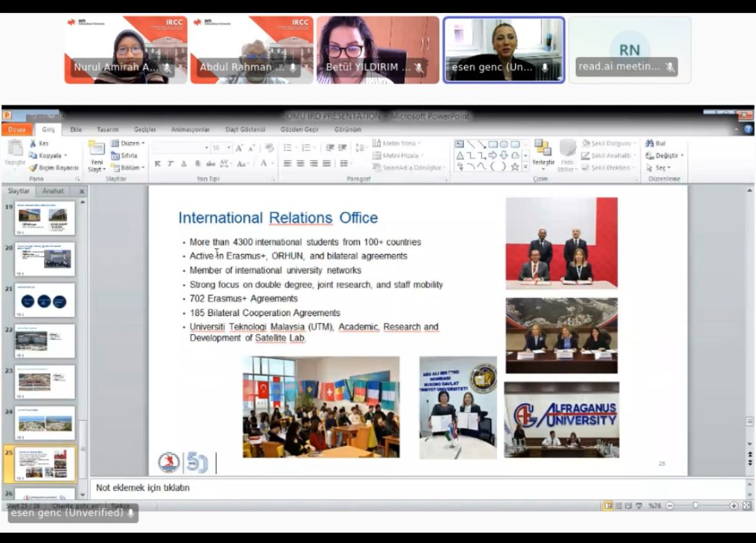Open the Slayt Gösterisi ribbon tab

tap(245, 129)
